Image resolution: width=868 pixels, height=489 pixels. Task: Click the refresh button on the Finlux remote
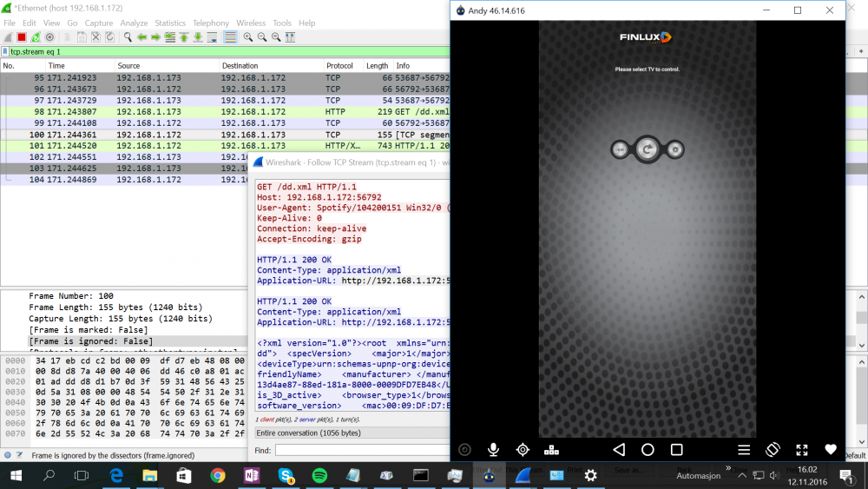pos(648,149)
